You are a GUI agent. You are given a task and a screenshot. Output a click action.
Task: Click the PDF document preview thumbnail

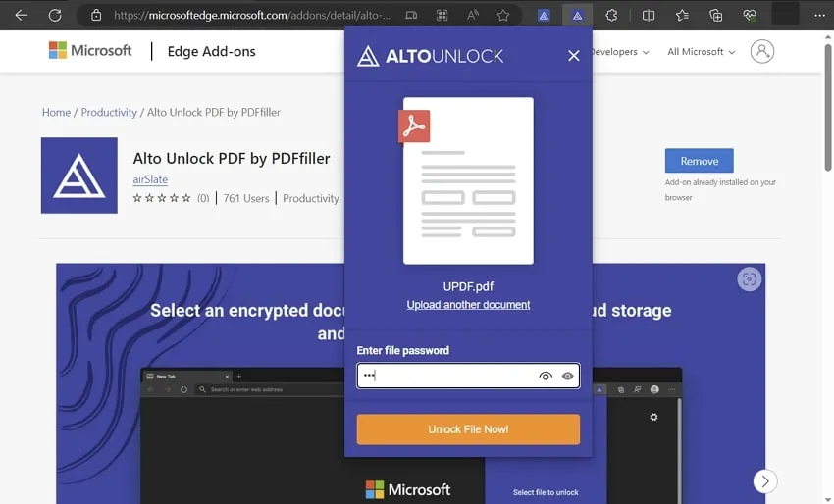click(x=468, y=180)
